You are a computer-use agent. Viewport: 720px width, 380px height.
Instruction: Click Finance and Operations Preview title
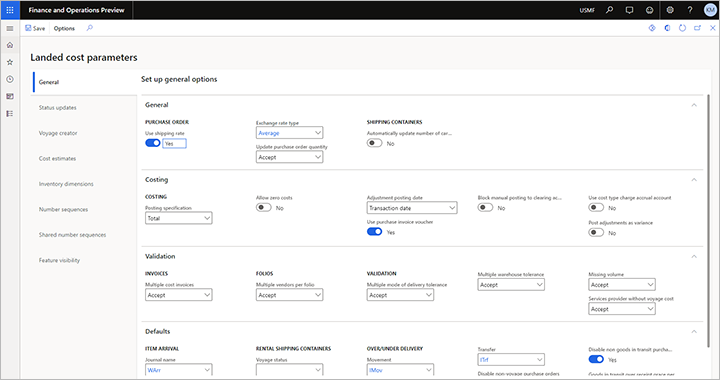tap(76, 10)
